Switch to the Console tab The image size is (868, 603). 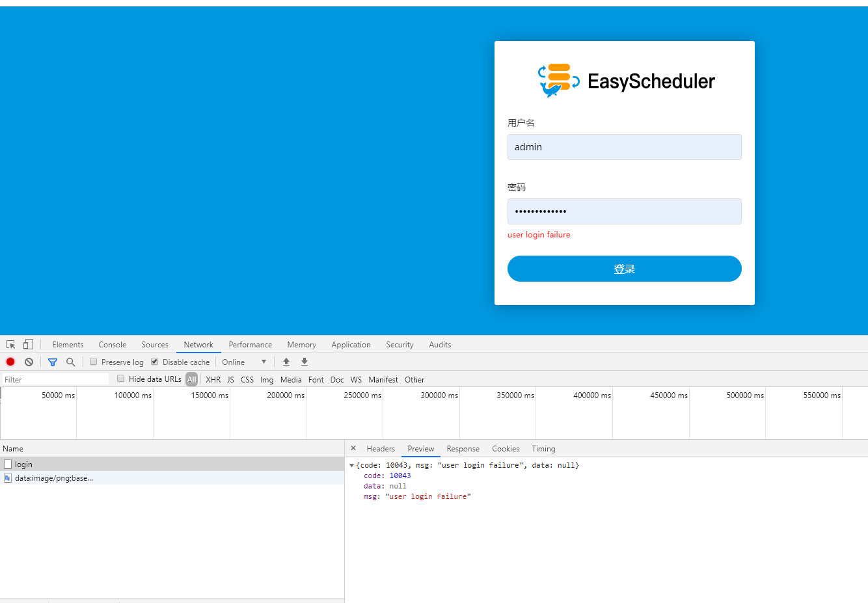tap(113, 345)
